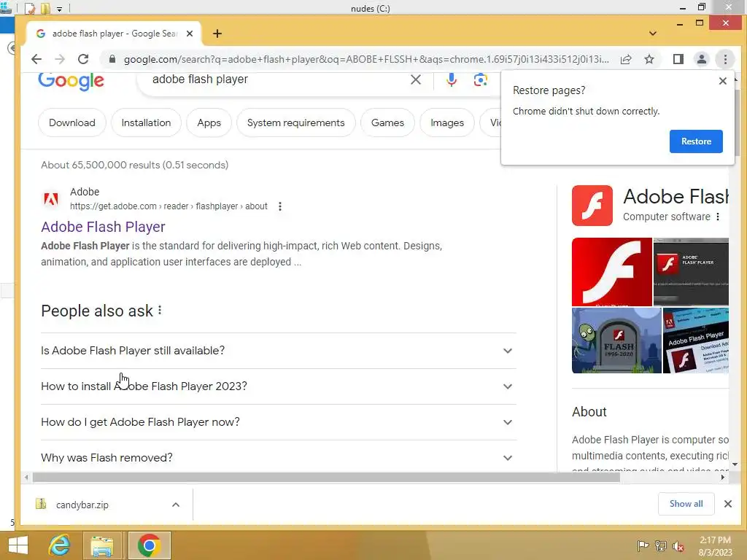Viewport: 747px width, 560px height.
Task: Click the "Computer software" subtitle
Action: pyautogui.click(x=667, y=217)
